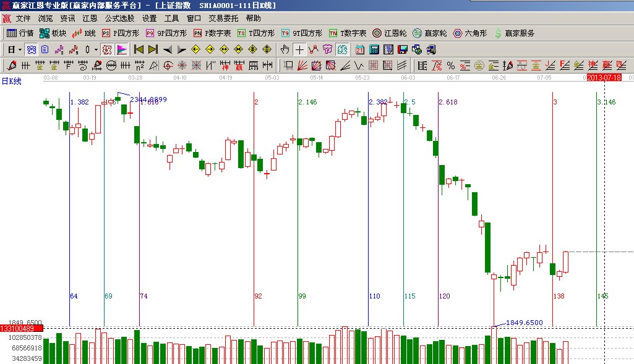Open the 行情 market quotes view

(x=20, y=33)
